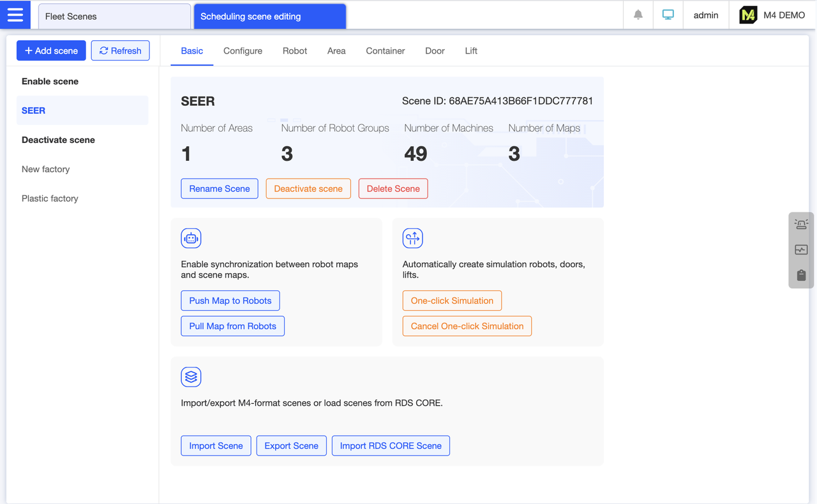The image size is (817, 504).
Task: Select Plastic factory in scene list
Action: 50,198
